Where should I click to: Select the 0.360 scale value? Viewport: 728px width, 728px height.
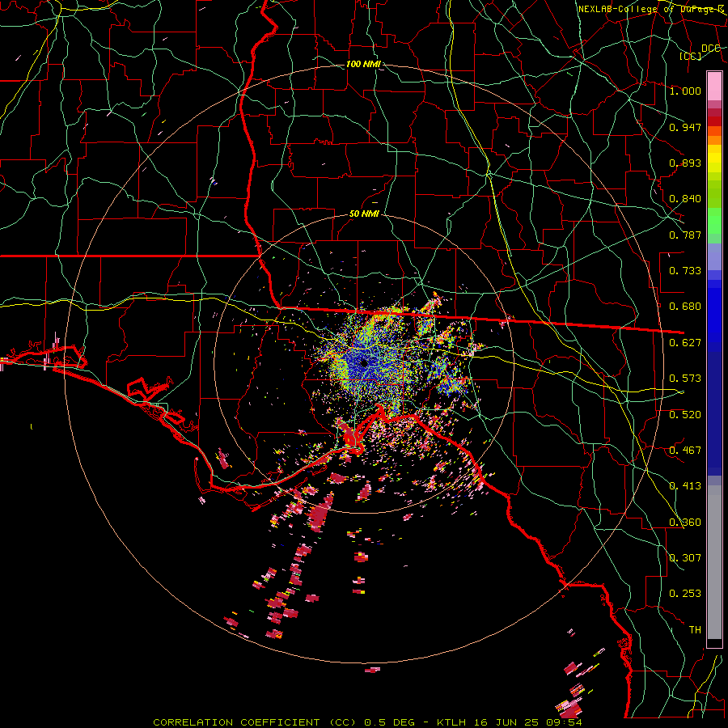[x=685, y=523]
